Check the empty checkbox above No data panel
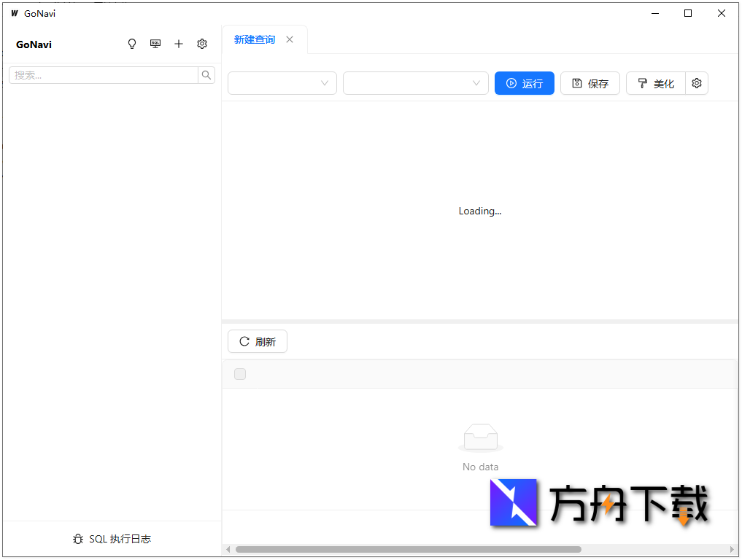The height and width of the screenshot is (560, 742). tap(240, 374)
